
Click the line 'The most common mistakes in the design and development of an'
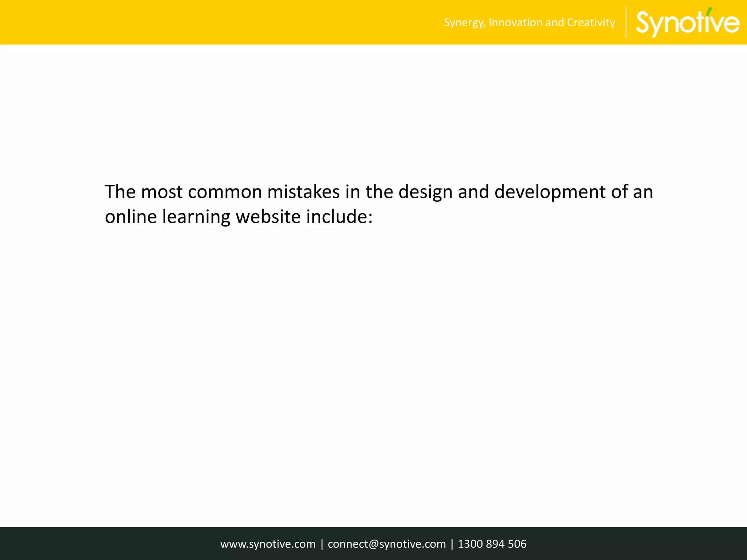(x=379, y=192)
